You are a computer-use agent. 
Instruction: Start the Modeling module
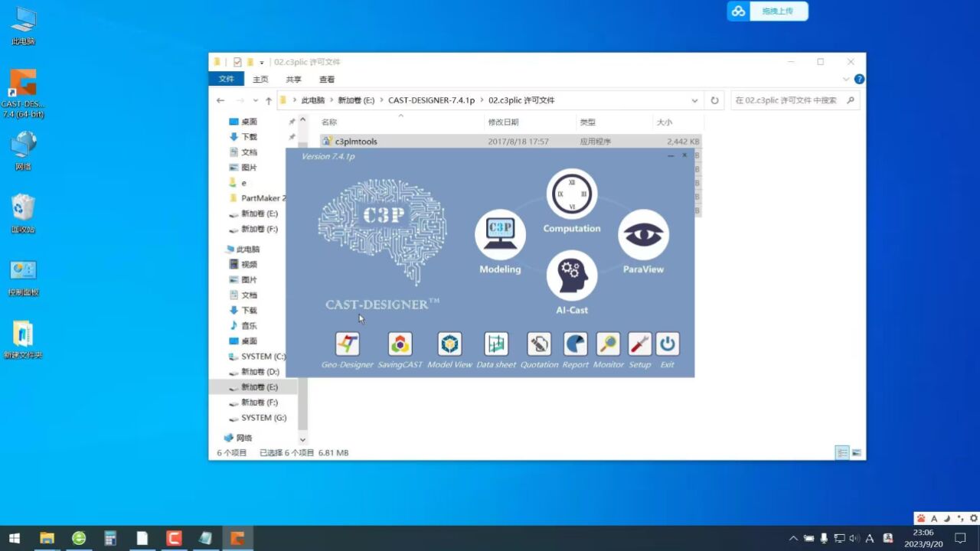click(x=500, y=235)
